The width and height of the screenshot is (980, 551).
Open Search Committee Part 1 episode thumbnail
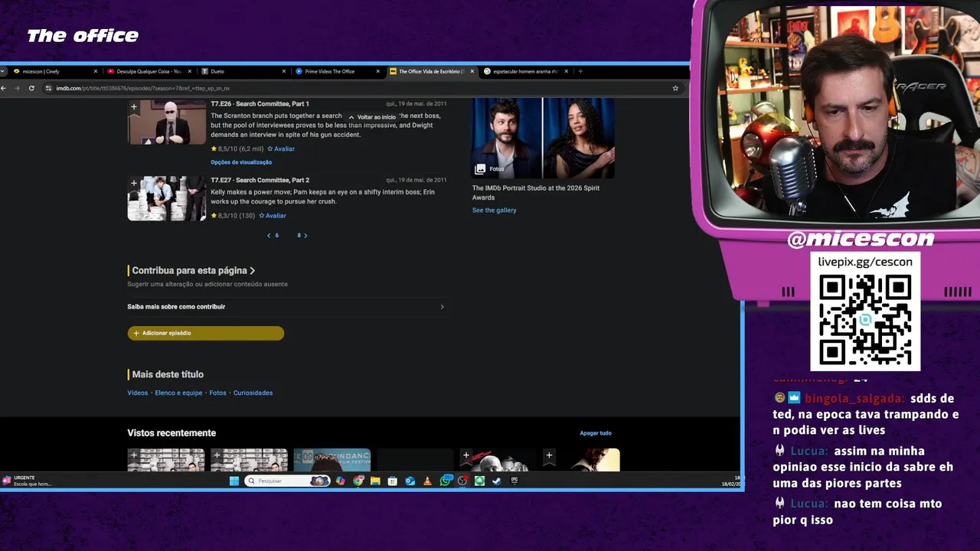click(167, 122)
